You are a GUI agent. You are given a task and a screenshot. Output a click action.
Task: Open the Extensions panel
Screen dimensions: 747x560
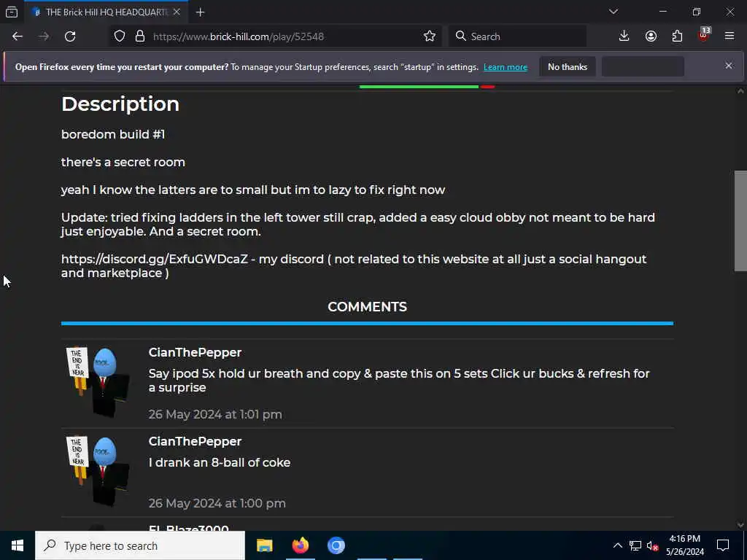coord(677,36)
